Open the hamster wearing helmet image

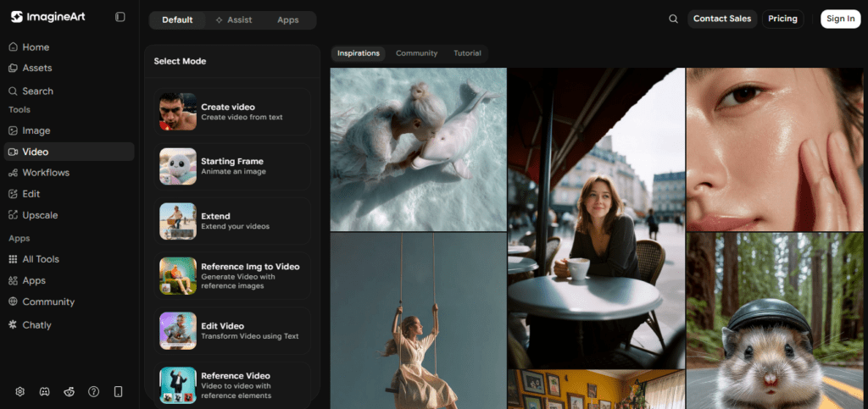(x=775, y=321)
